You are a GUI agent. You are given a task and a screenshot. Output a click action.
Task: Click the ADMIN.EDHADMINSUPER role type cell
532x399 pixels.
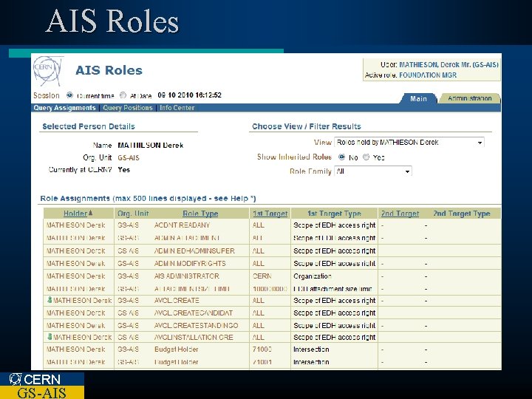point(194,250)
